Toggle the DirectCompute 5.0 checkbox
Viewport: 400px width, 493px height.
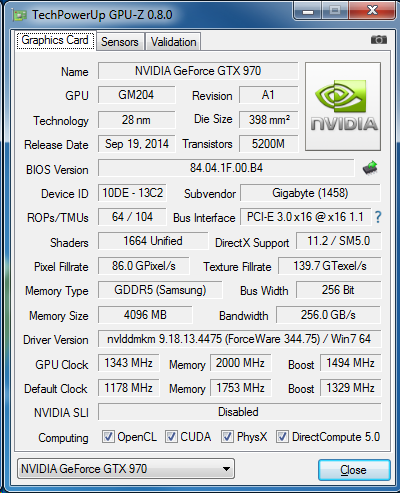[x=282, y=436]
